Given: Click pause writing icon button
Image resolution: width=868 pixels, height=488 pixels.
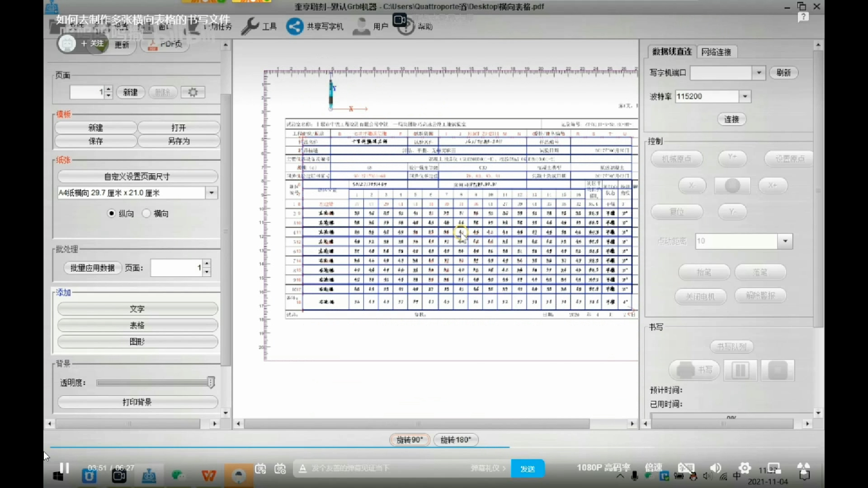Looking at the screenshot, I should [741, 371].
